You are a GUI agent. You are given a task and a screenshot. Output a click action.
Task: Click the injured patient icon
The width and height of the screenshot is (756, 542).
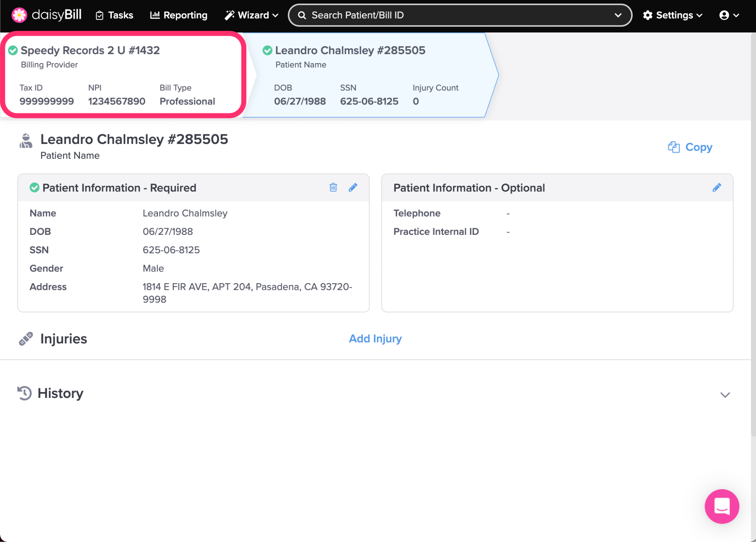(26, 141)
